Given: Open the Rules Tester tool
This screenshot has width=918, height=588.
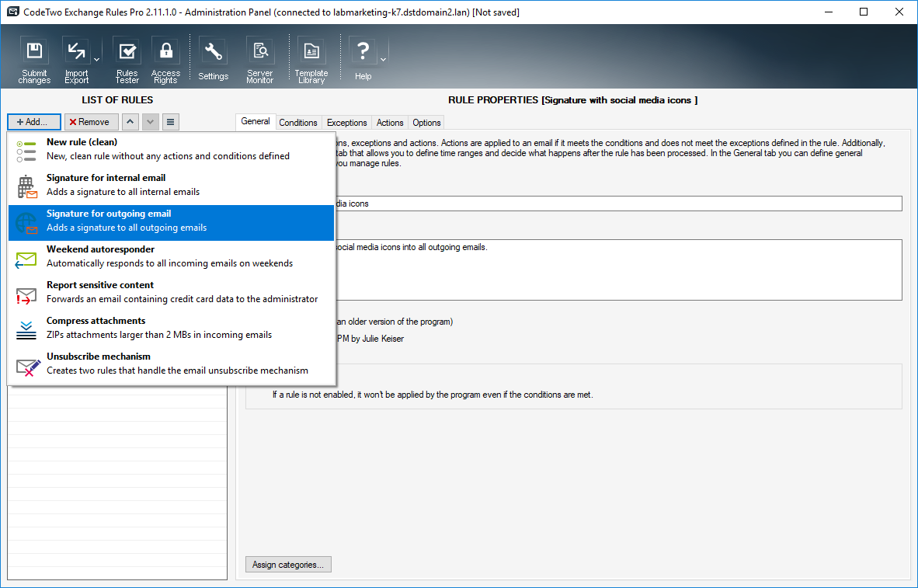Looking at the screenshot, I should [127, 51].
